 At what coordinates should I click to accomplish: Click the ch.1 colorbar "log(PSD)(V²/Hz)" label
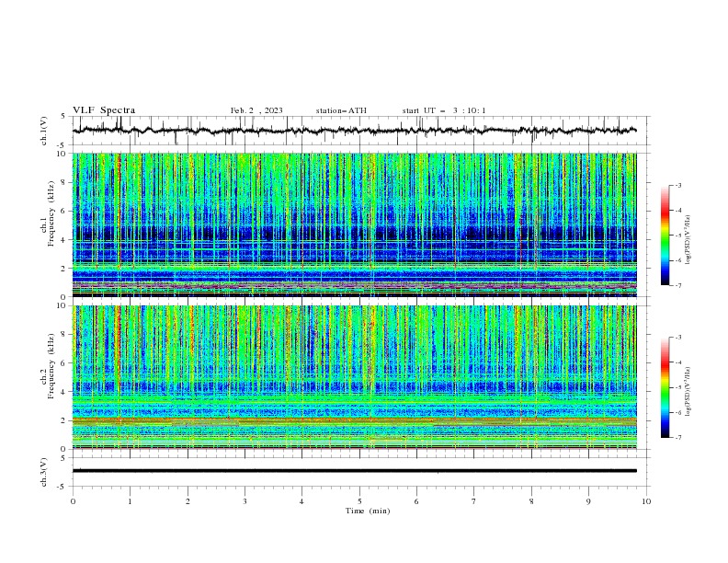tap(688, 240)
